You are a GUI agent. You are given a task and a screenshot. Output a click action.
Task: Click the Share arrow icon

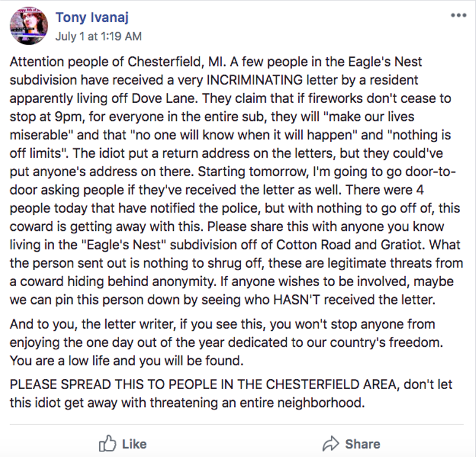click(x=331, y=444)
